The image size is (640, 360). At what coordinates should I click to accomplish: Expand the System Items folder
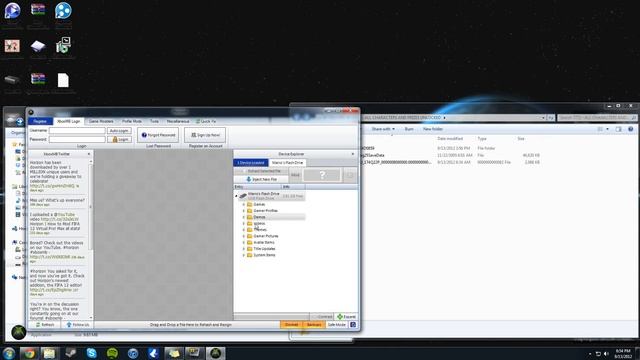(244, 255)
